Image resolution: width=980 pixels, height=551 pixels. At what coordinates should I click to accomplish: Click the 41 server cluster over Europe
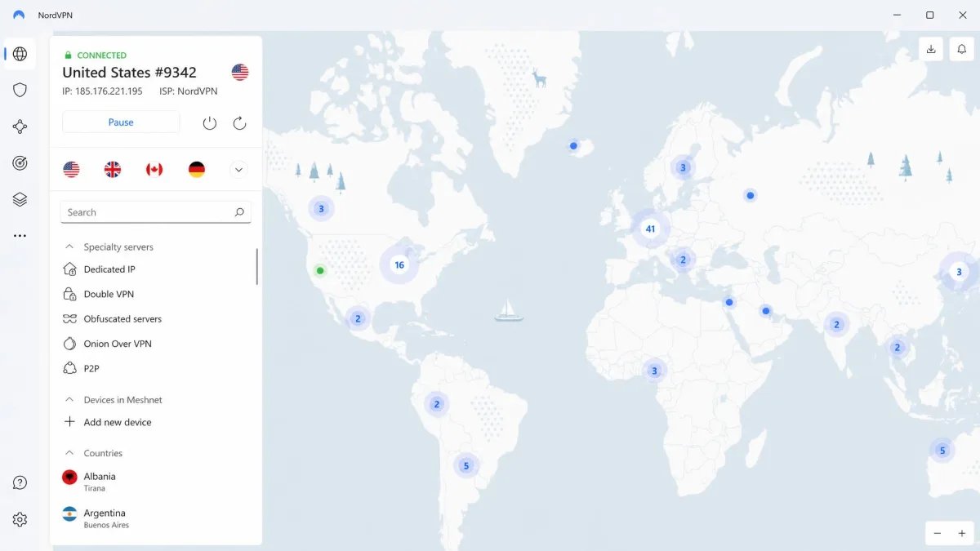(x=650, y=229)
